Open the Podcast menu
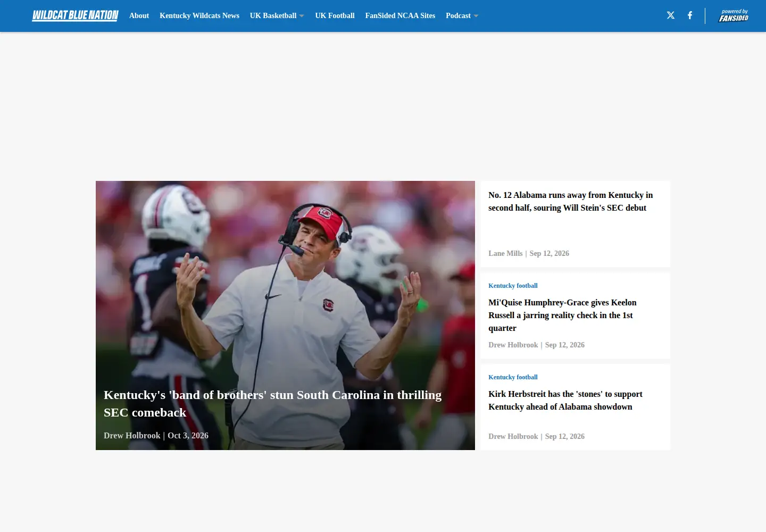 click(x=458, y=15)
